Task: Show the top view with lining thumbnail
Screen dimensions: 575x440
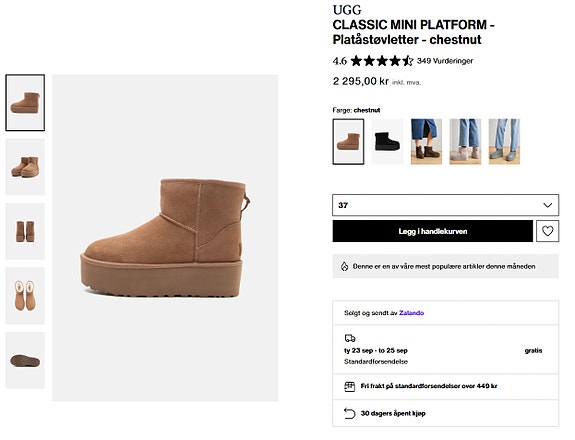Action: tap(25, 296)
